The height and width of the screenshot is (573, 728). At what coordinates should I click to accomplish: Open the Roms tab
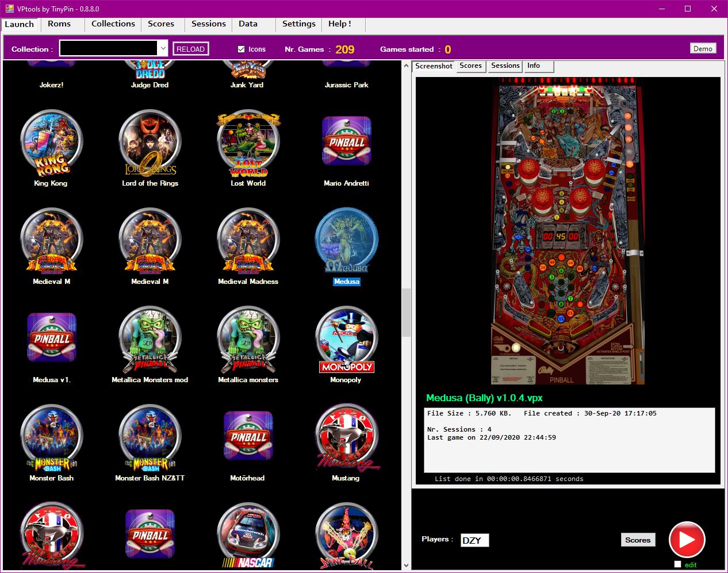59,24
